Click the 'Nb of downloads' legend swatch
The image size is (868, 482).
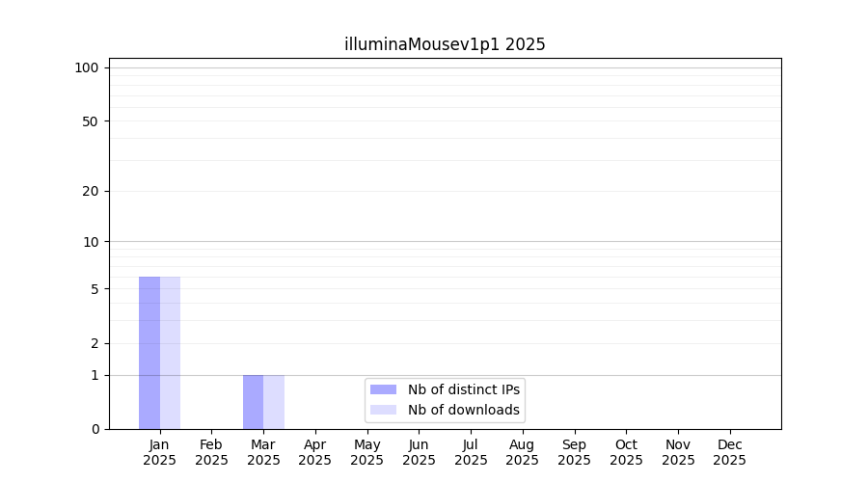(x=383, y=410)
